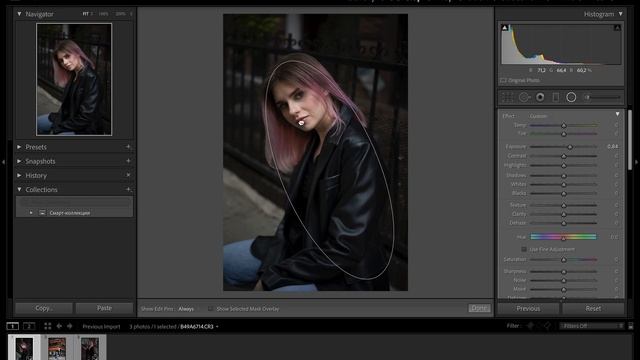
Task: Open the Show Edit Pins dropdown set to Always
Action: click(186, 309)
